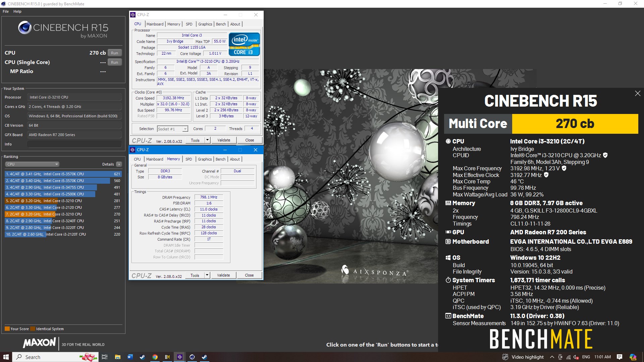Select ranking row i5-2500K CPU
The width and height of the screenshot is (644, 362).
tap(63, 194)
